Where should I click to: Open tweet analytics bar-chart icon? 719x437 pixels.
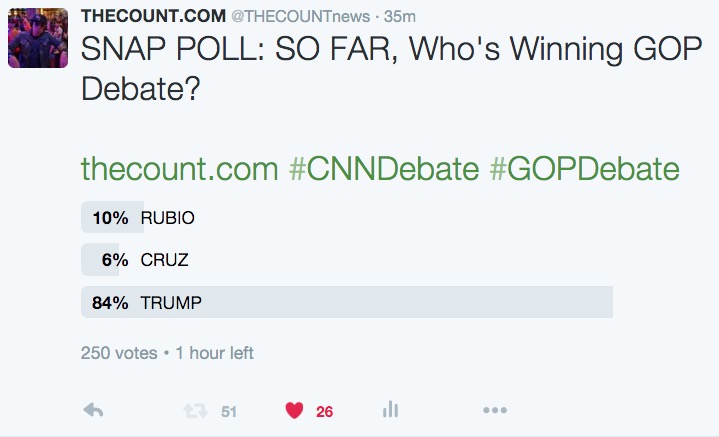[x=391, y=410]
